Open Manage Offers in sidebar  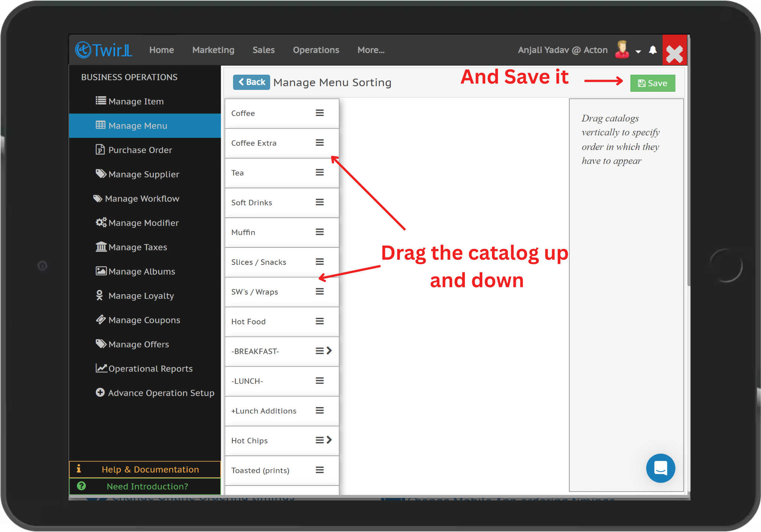tap(145, 344)
